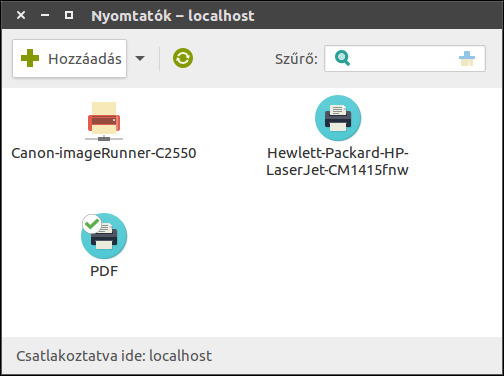
Task: Maximize the Nyomtatók window
Action: [x=69, y=15]
